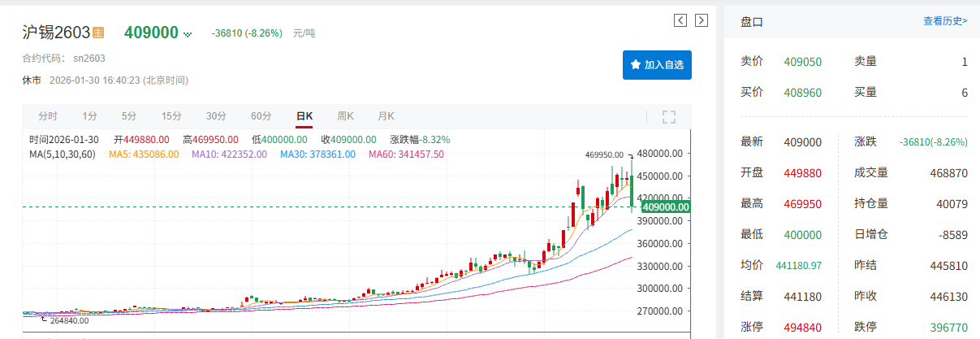The height and width of the screenshot is (339, 980).
Task: Show the 月K monthly chart tab
Action: (386, 116)
